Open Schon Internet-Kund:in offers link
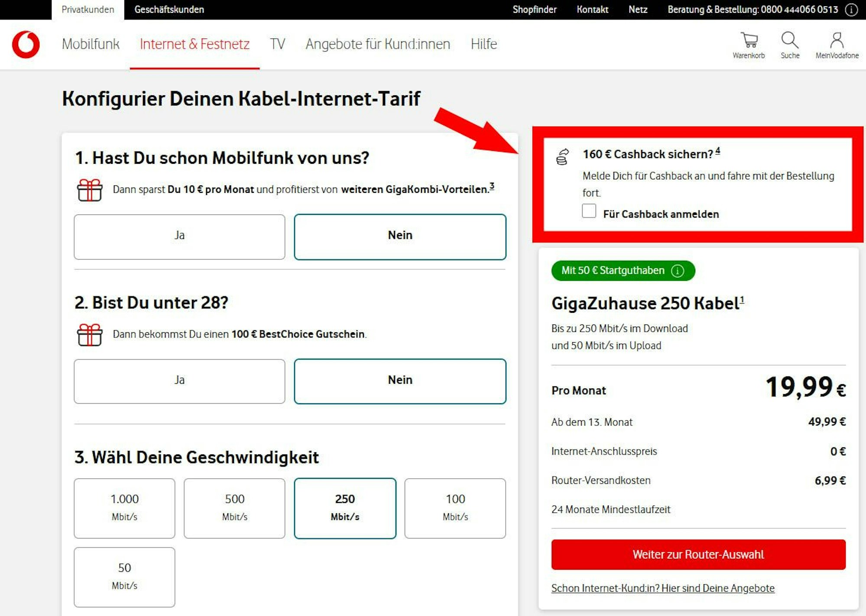The height and width of the screenshot is (616, 866). pos(662,588)
